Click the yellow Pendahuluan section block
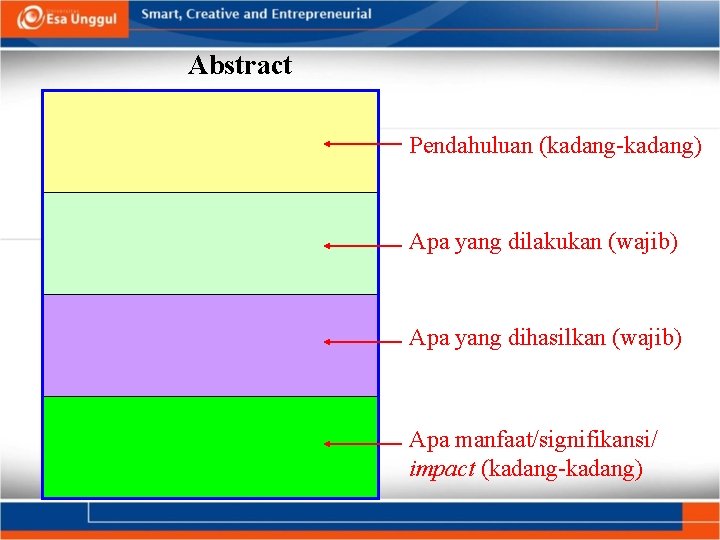Screen dimensions: 720x540 tap(210, 142)
